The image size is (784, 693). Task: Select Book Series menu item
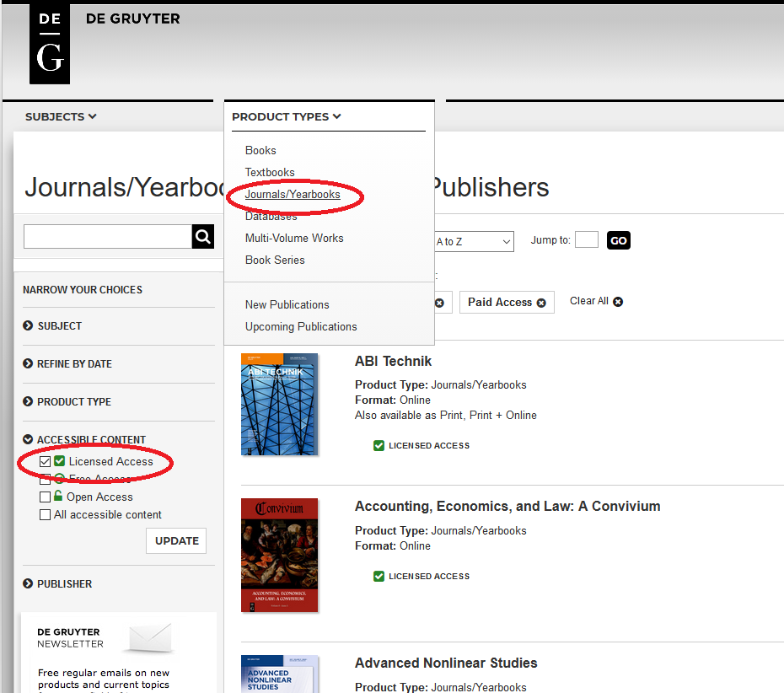pyautogui.click(x=275, y=260)
